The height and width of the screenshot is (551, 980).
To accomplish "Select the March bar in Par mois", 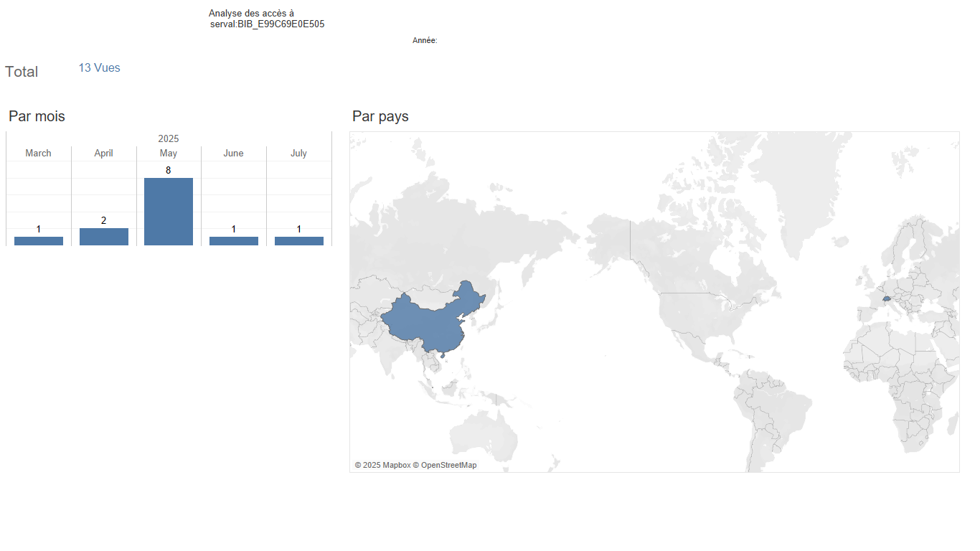I will (39, 241).
